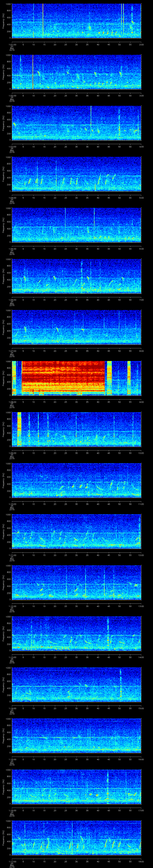Click the spectrogram panel starting at 1:10:00
This screenshot has height=868, width=153.
coord(77,480)
